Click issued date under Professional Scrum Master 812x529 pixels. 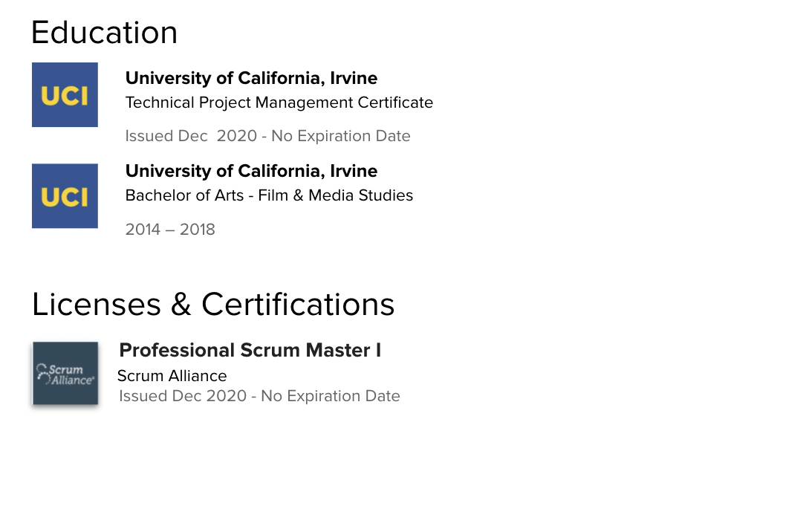pyautogui.click(x=183, y=396)
